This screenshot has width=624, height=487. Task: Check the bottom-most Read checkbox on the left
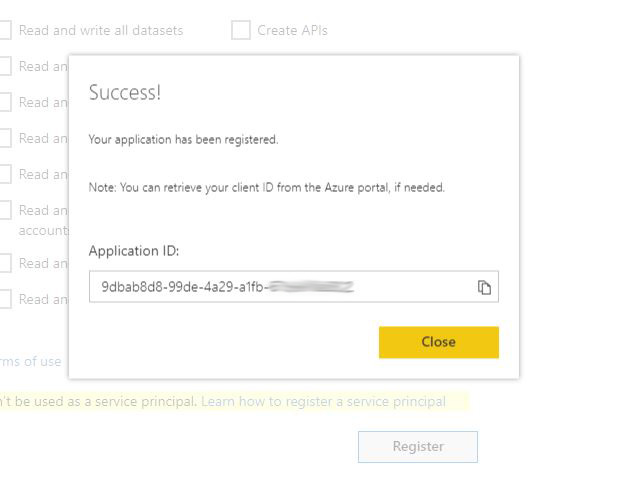coord(4,299)
